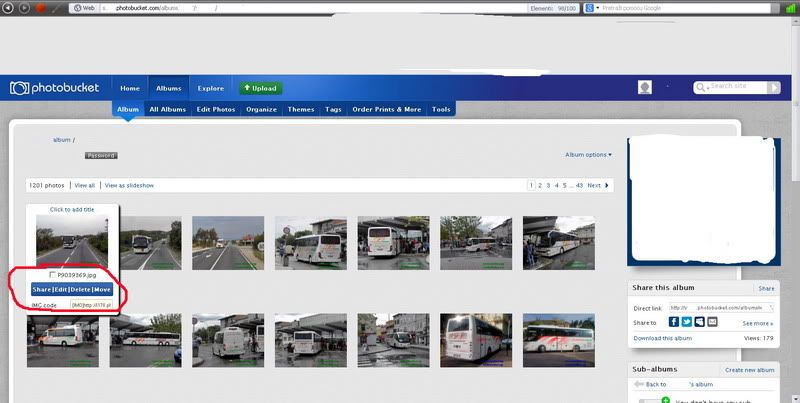The image size is (800, 403).
Task: Click the View all link
Action: (85, 186)
